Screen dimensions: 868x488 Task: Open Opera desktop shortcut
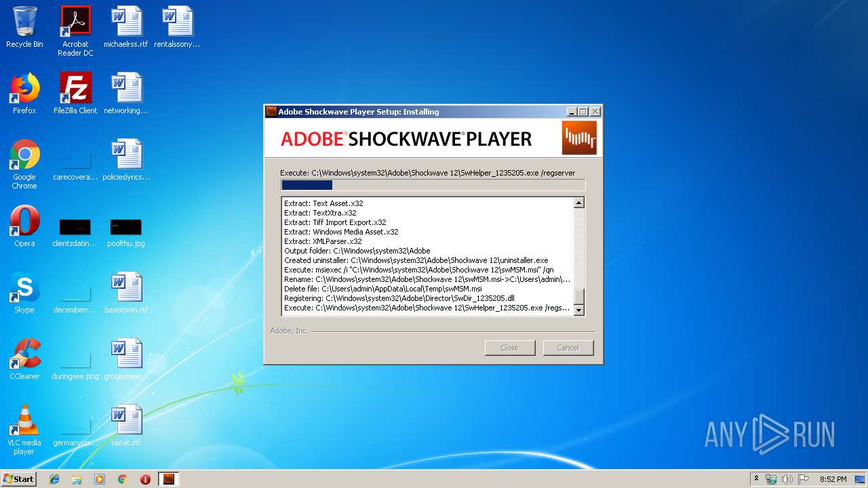tap(24, 226)
